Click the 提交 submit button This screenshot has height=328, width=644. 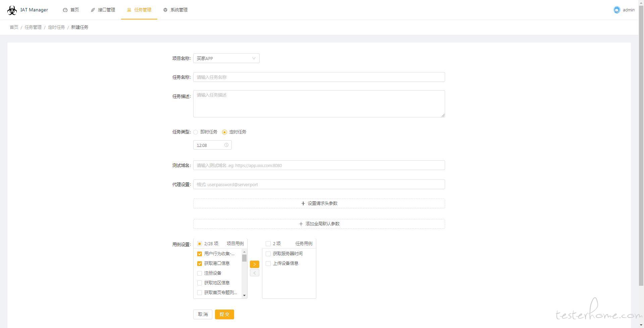(x=224, y=315)
